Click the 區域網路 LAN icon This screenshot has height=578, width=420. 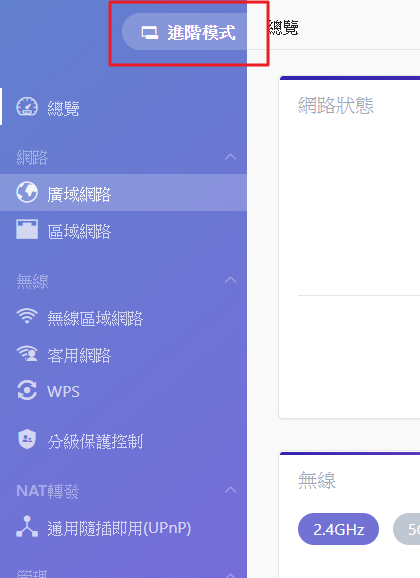[27, 229]
